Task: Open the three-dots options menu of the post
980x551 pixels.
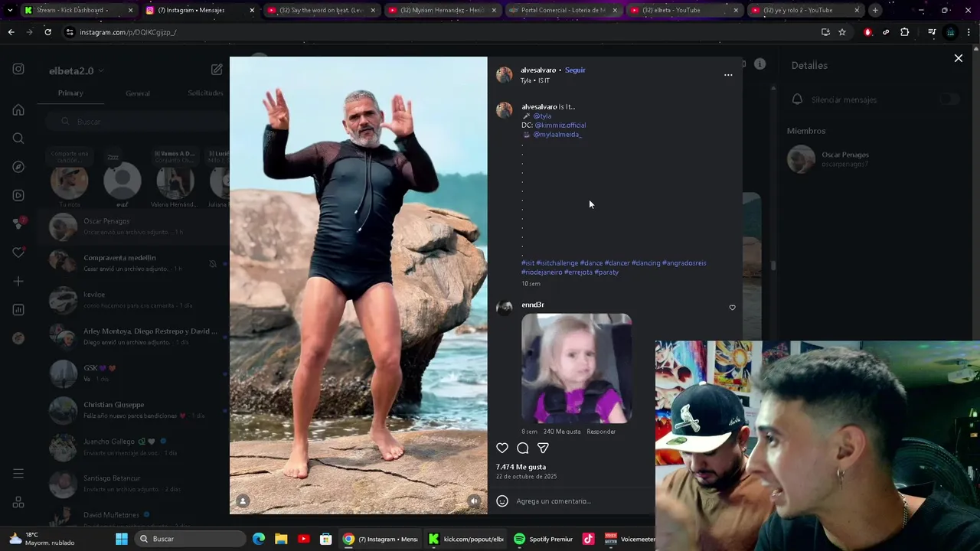Action: 728,75
